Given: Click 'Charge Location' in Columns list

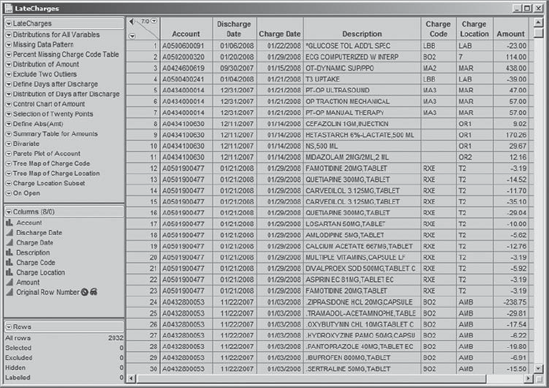Looking at the screenshot, I should point(41,272).
